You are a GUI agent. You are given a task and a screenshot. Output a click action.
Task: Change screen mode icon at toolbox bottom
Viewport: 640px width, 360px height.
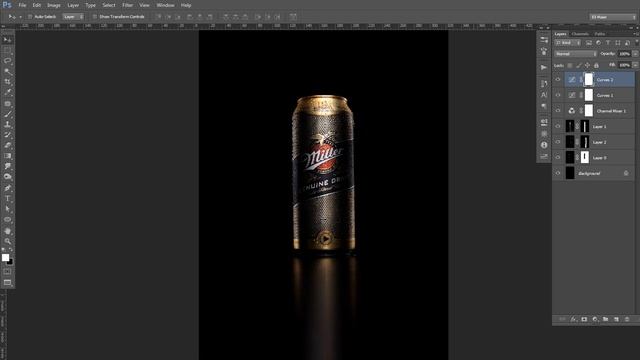(x=7, y=282)
